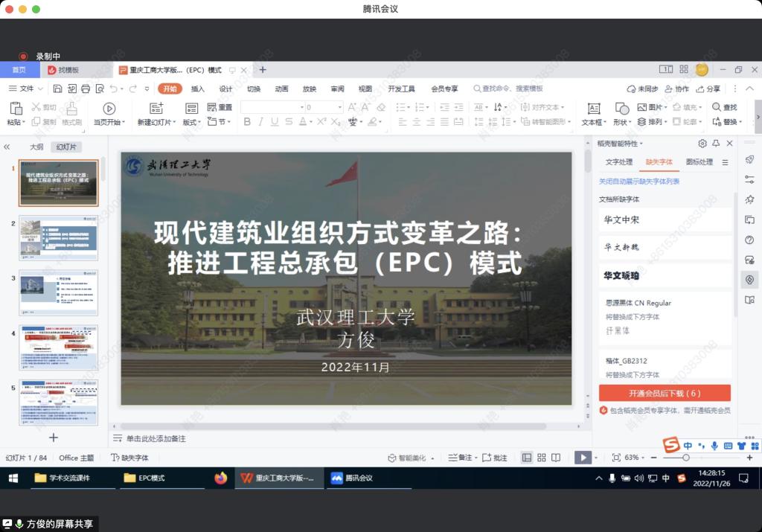
Task: Start slideshow from status bar play button
Action: pyautogui.click(x=583, y=458)
